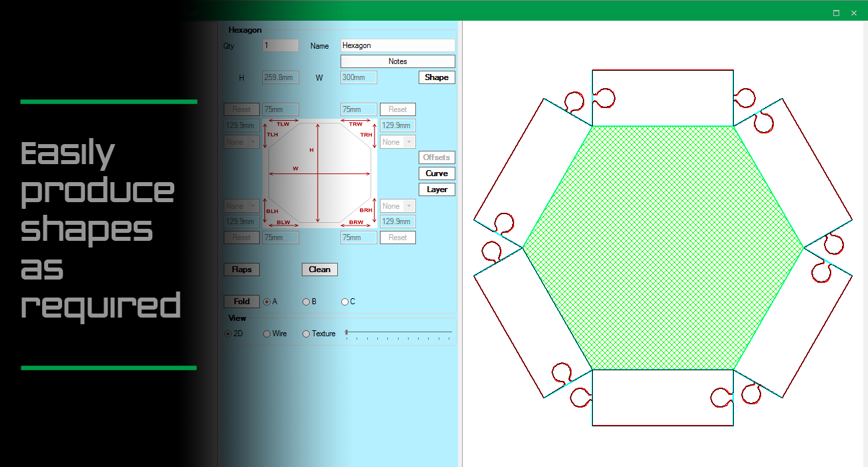This screenshot has width=868, height=467.
Task: Open the bottom-right None dropdown
Action: click(x=397, y=205)
